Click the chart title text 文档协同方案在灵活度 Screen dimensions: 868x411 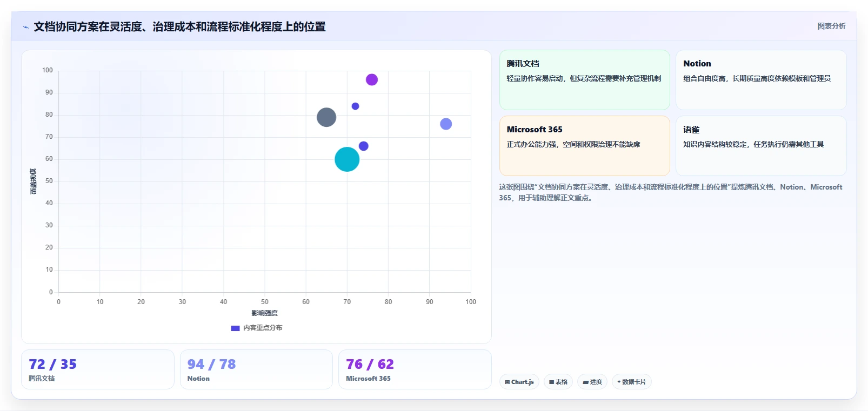[x=88, y=26]
